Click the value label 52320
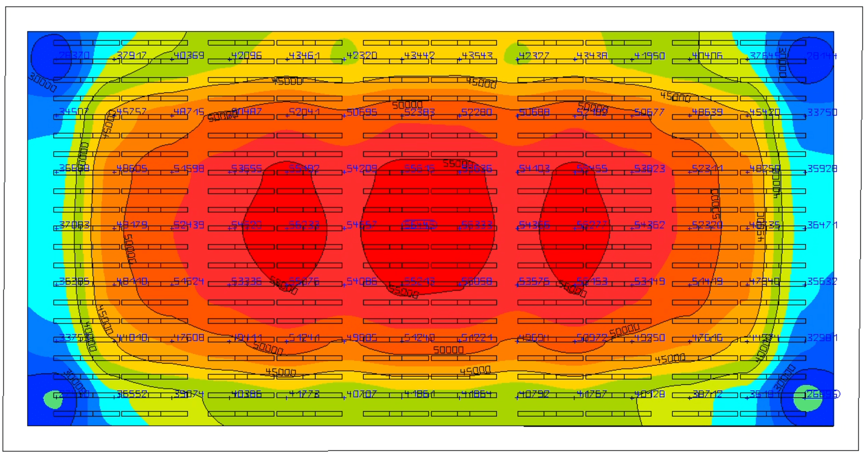This screenshot has height=458, width=868. coord(707,225)
